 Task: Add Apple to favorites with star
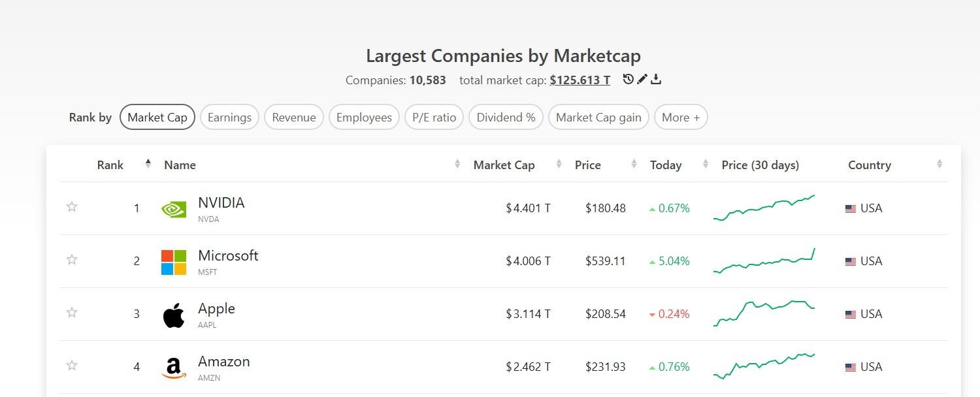(72, 313)
